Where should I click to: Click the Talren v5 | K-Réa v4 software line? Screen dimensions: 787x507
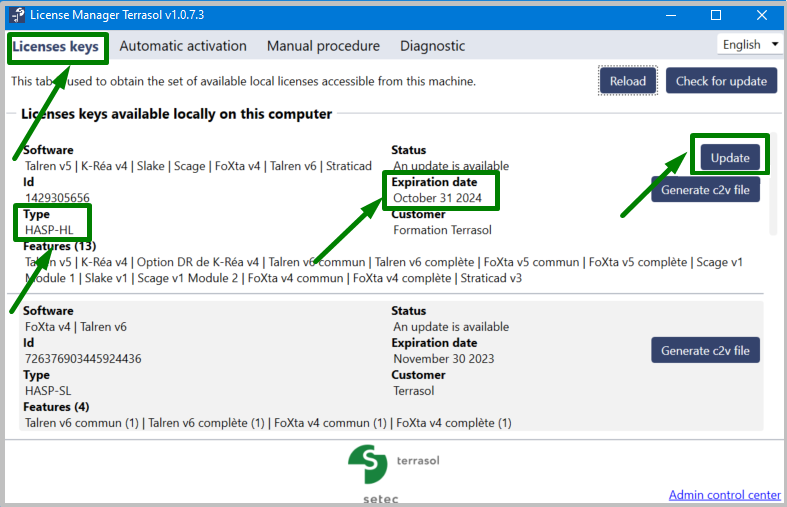tap(198, 166)
